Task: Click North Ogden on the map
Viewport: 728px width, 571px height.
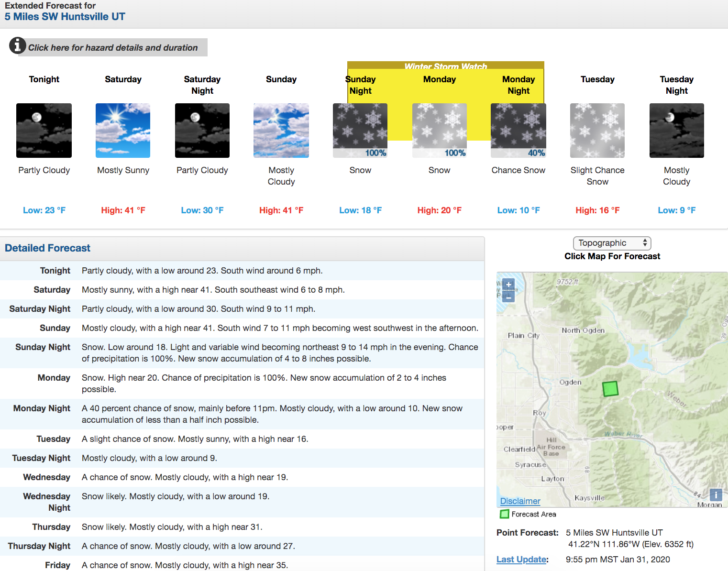Action: pos(583,330)
